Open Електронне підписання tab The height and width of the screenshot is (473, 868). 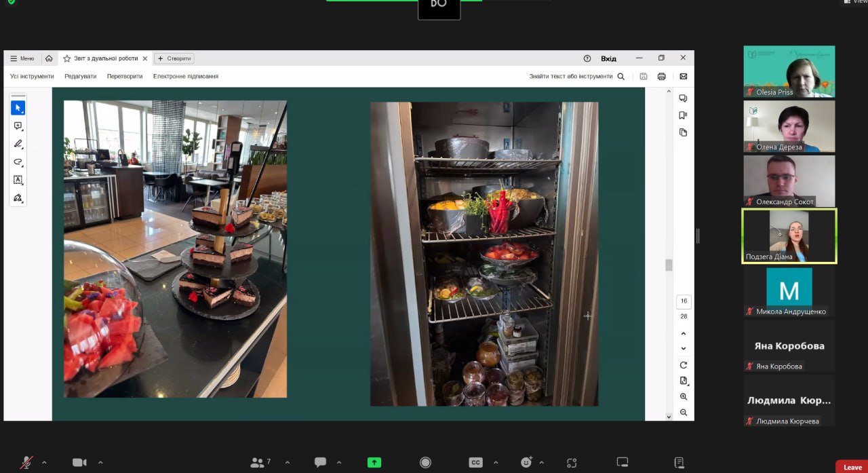[186, 76]
